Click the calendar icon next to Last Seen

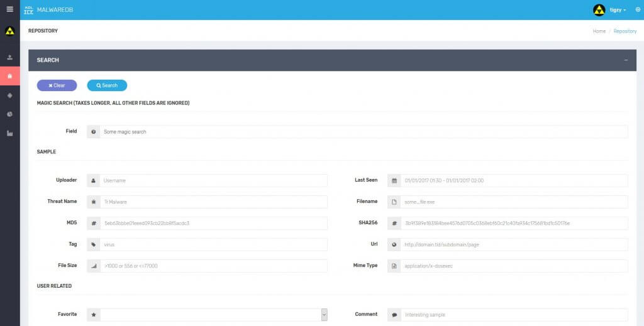click(x=394, y=181)
